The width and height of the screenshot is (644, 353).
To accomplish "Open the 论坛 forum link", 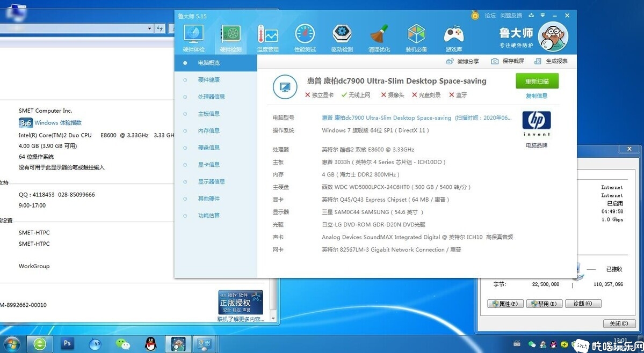I will (490, 16).
